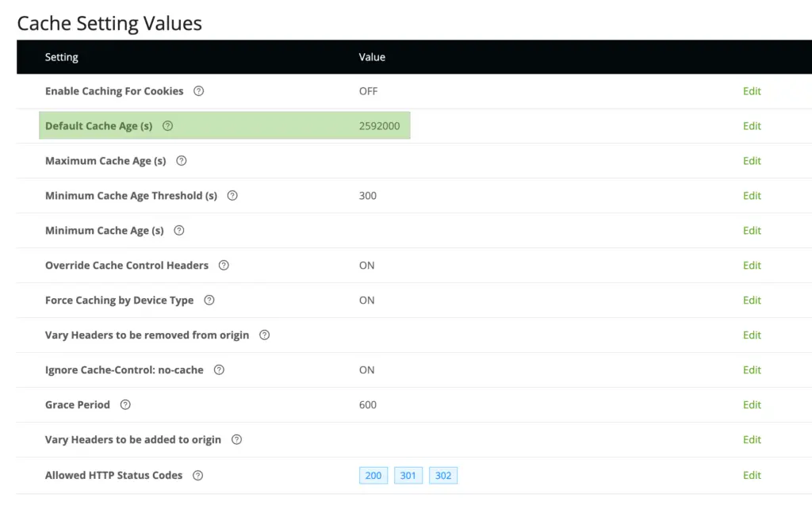Viewport: 812px width, 513px height.
Task: Open help icon for Allowed HTTP Status Codes
Action: pos(197,475)
